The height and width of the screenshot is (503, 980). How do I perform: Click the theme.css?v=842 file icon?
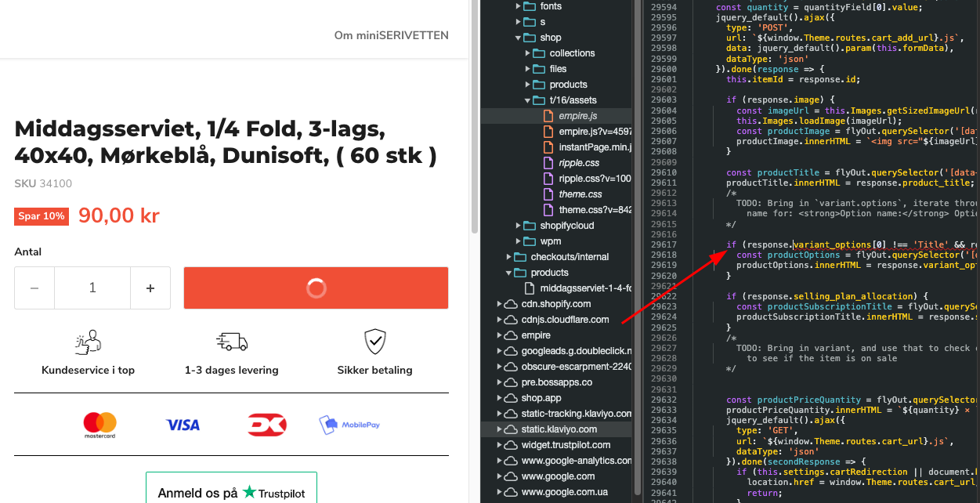click(548, 210)
